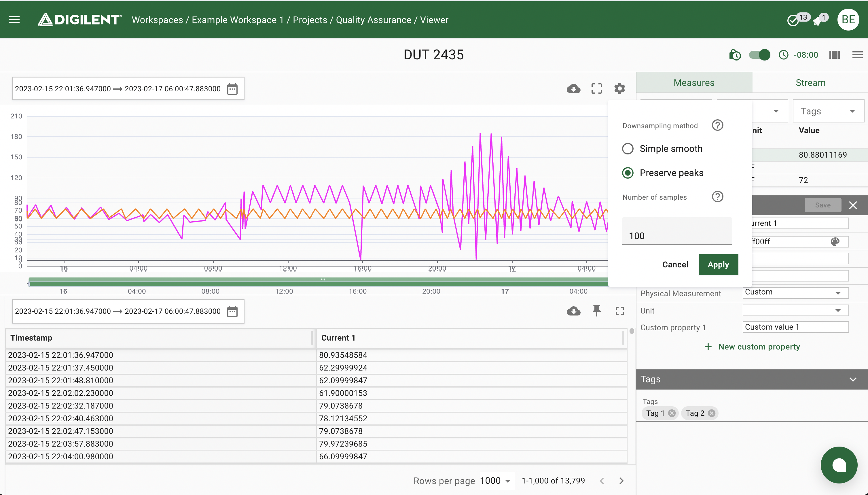The height and width of the screenshot is (495, 868).
Task: Select timestamp 2023-02-15 22:02:32.187000 cell
Action: (161, 406)
